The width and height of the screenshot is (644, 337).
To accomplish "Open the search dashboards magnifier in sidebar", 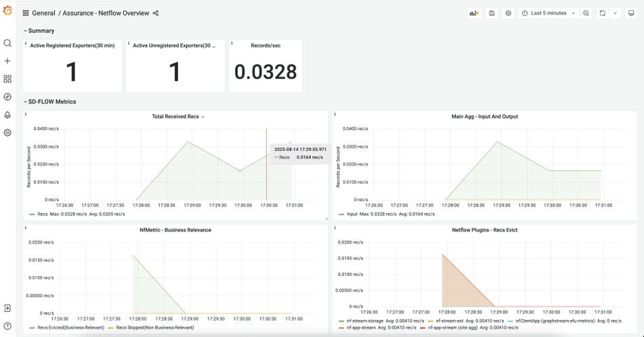I will 7,43.
